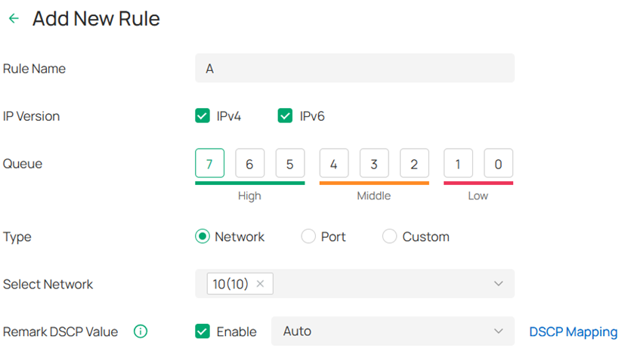The height and width of the screenshot is (364, 628).
Task: Choose the Port type option
Action: [308, 236]
